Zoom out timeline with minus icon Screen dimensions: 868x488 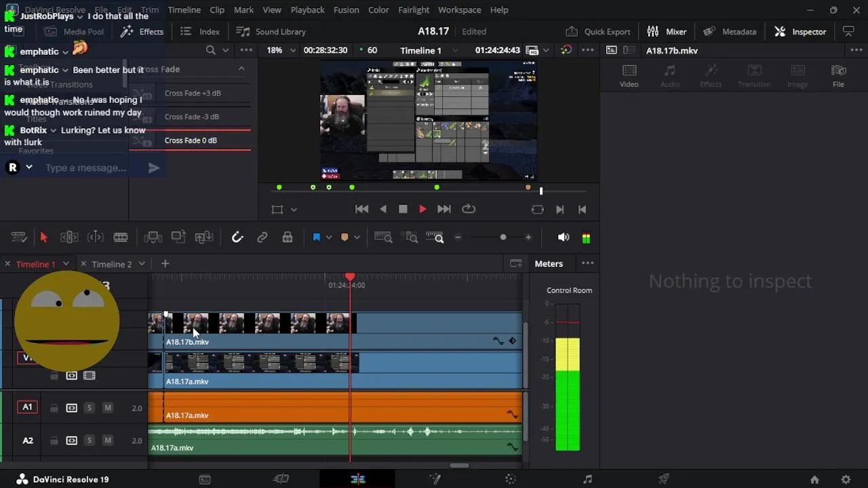458,237
